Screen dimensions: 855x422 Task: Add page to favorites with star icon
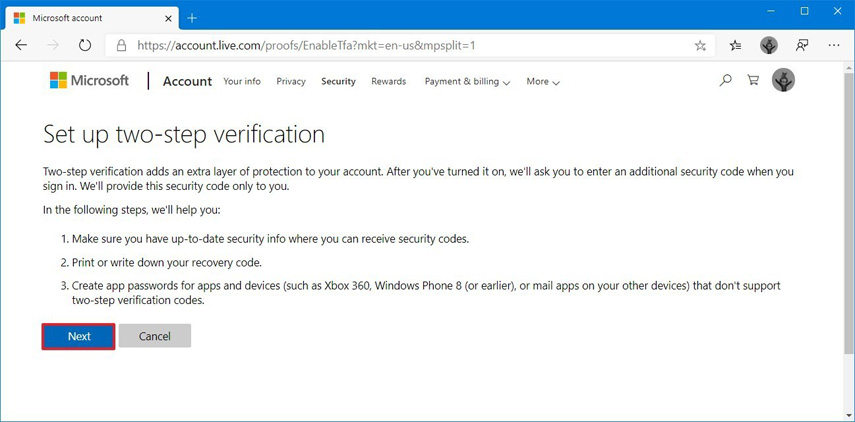pyautogui.click(x=700, y=46)
